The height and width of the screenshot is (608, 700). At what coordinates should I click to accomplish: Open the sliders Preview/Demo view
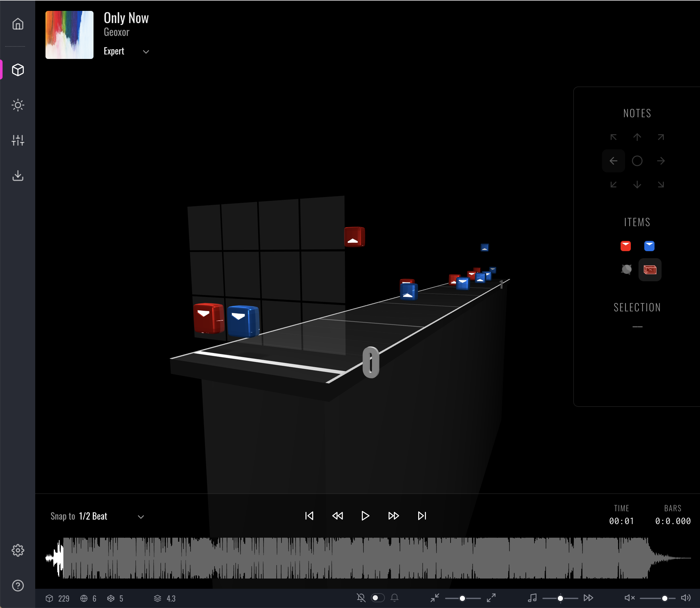coord(18,140)
